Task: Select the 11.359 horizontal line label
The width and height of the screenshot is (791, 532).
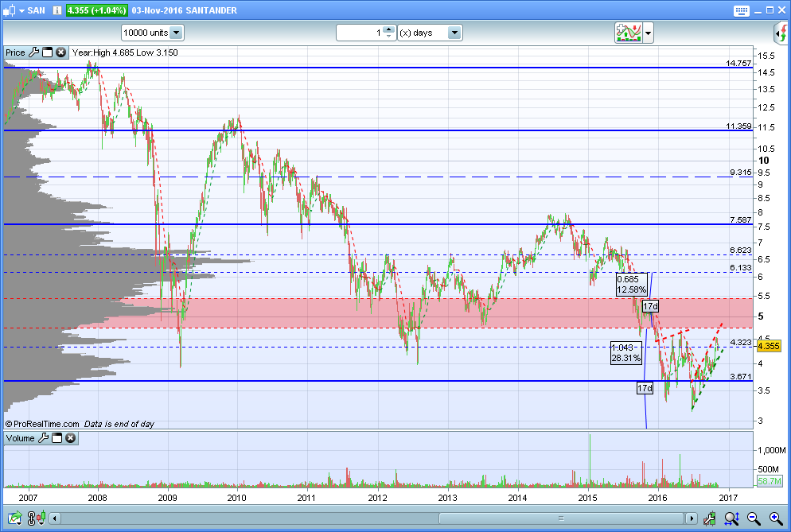Action: (x=738, y=126)
